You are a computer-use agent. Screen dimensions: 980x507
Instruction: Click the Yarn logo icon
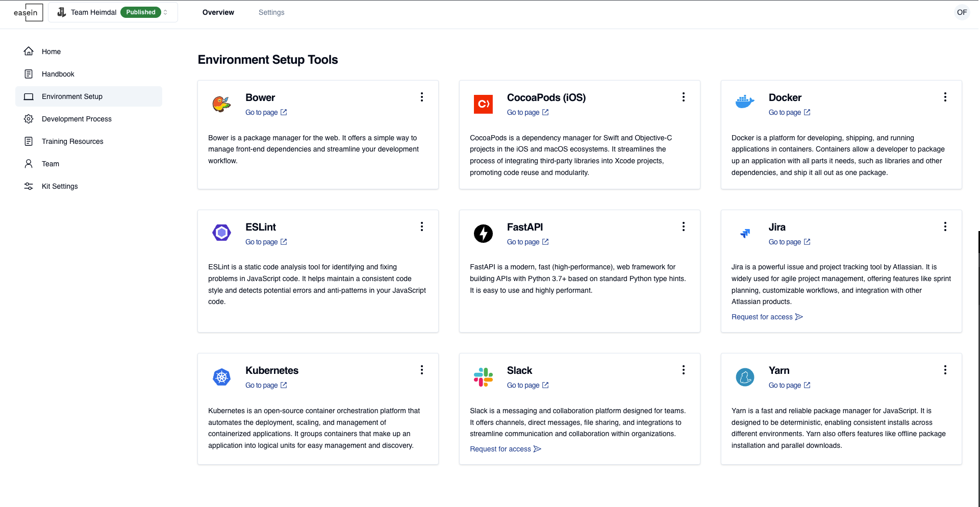point(745,377)
